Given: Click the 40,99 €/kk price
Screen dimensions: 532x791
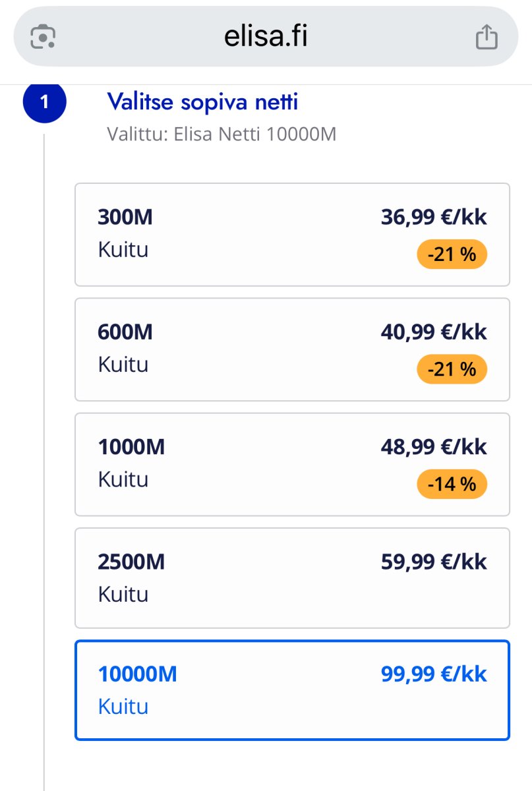Looking at the screenshot, I should coord(434,332).
